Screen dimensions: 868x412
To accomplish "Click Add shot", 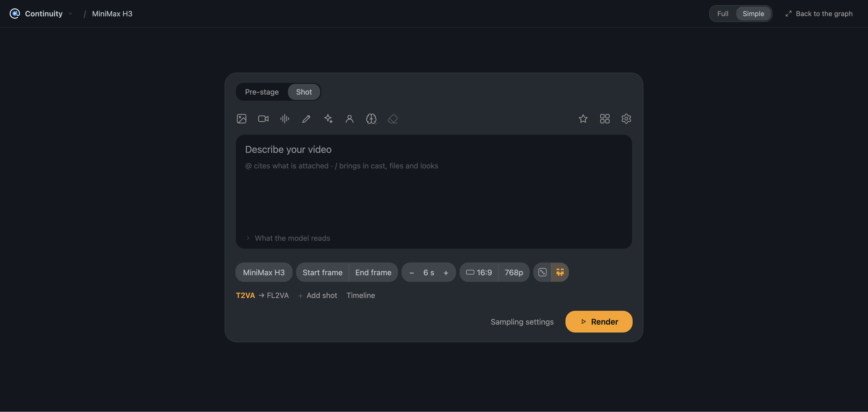I will pyautogui.click(x=317, y=295).
